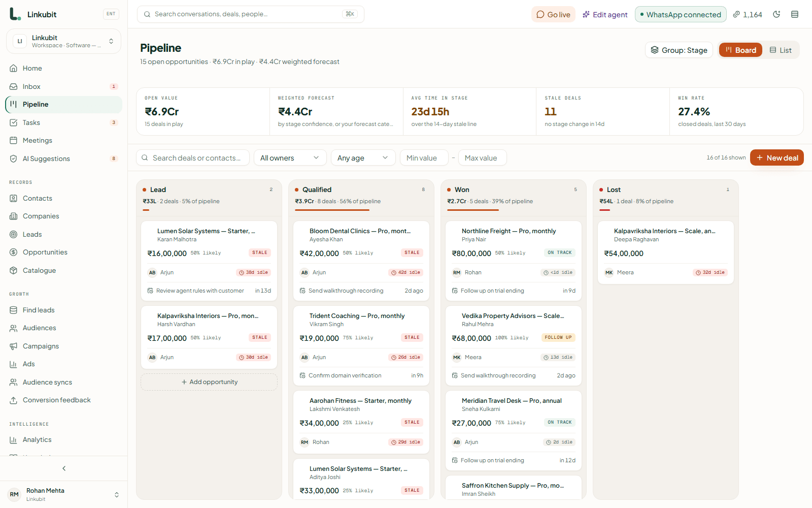Open Ads in the sidebar

(63, 364)
